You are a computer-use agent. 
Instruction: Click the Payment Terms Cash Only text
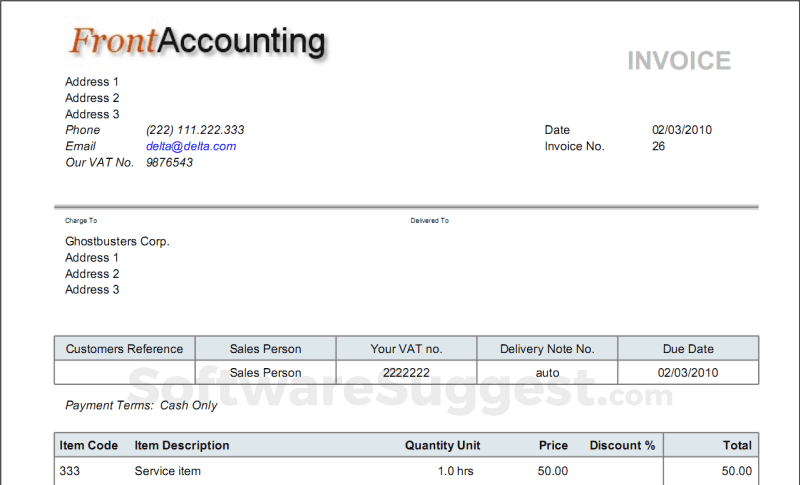point(141,405)
